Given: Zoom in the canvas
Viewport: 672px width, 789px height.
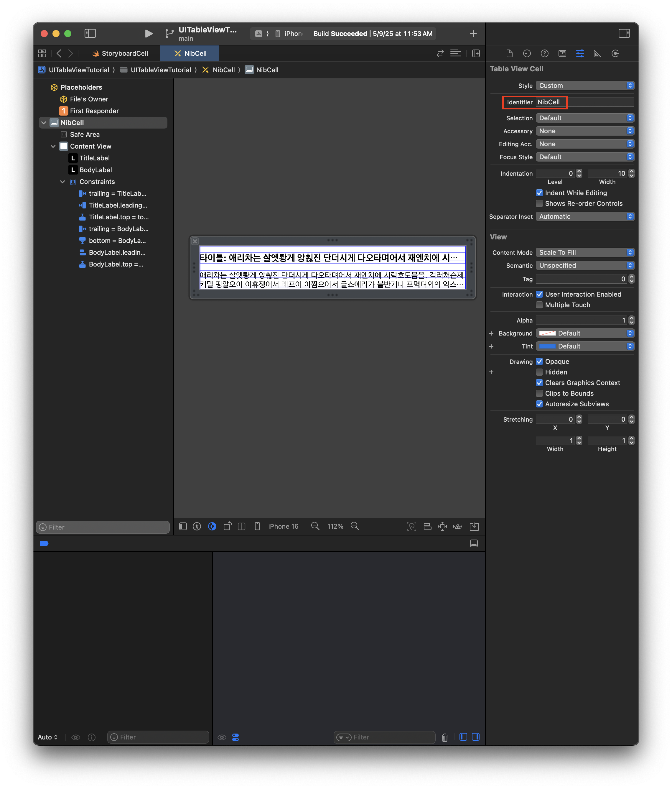Looking at the screenshot, I should pyautogui.click(x=355, y=526).
